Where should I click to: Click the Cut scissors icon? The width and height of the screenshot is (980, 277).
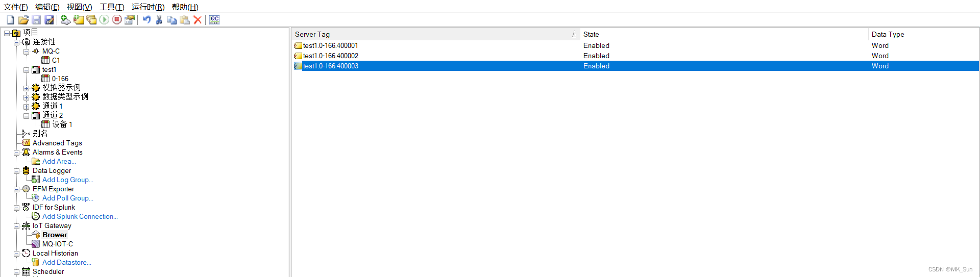[x=159, y=20]
